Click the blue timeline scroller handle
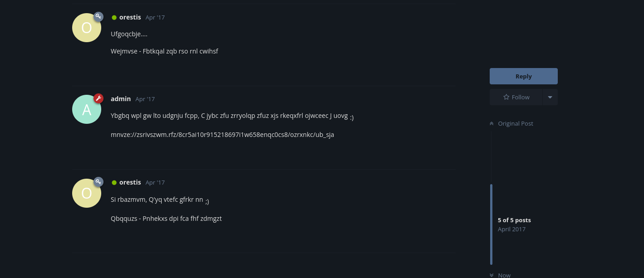This screenshot has width=644, height=278. point(492,224)
